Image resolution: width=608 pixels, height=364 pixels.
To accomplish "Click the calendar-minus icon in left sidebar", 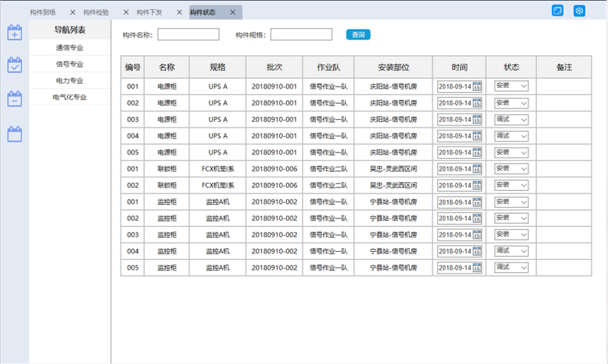I will pos(14,99).
